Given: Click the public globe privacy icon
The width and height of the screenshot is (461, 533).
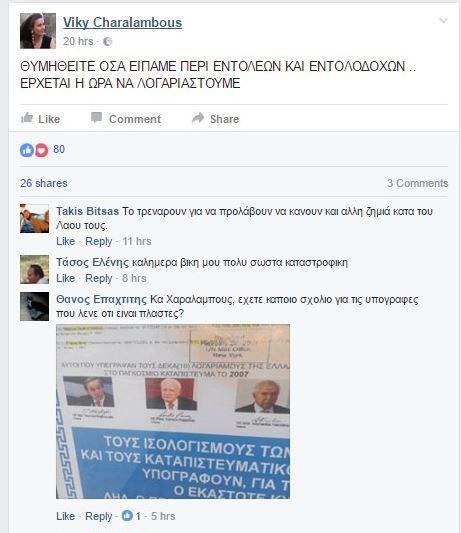Looking at the screenshot, I should pos(107,41).
